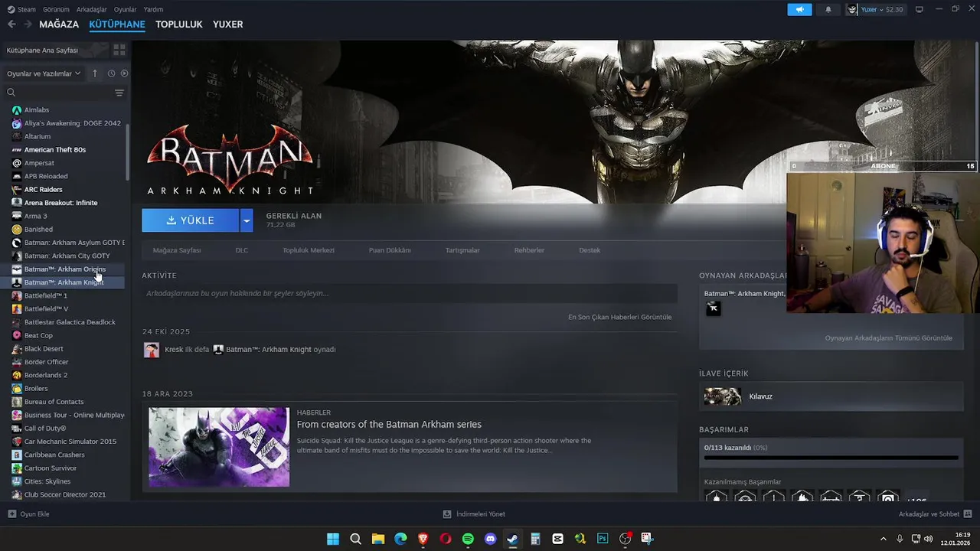Open Puan Dükkânı link
980x551 pixels.
(x=390, y=250)
